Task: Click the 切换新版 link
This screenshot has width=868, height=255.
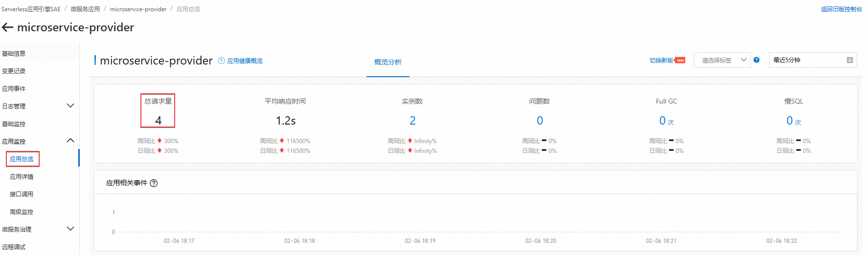Action: (x=662, y=60)
